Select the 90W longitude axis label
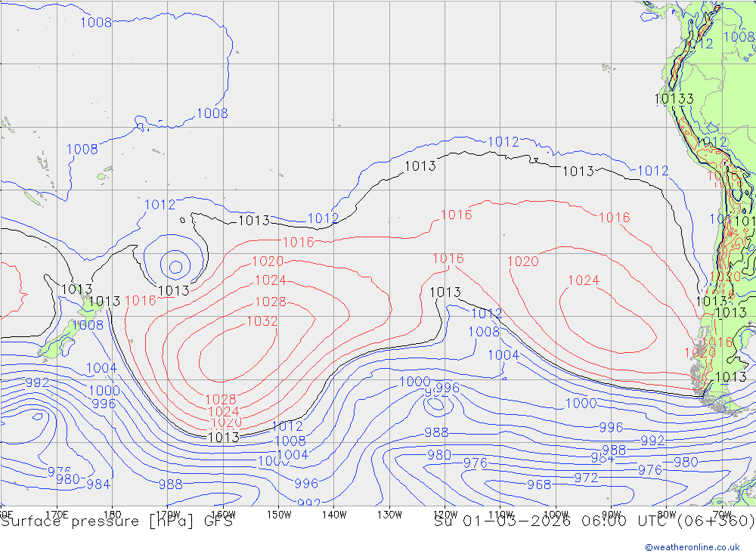Screen dimensions: 756x554 [x=612, y=515]
